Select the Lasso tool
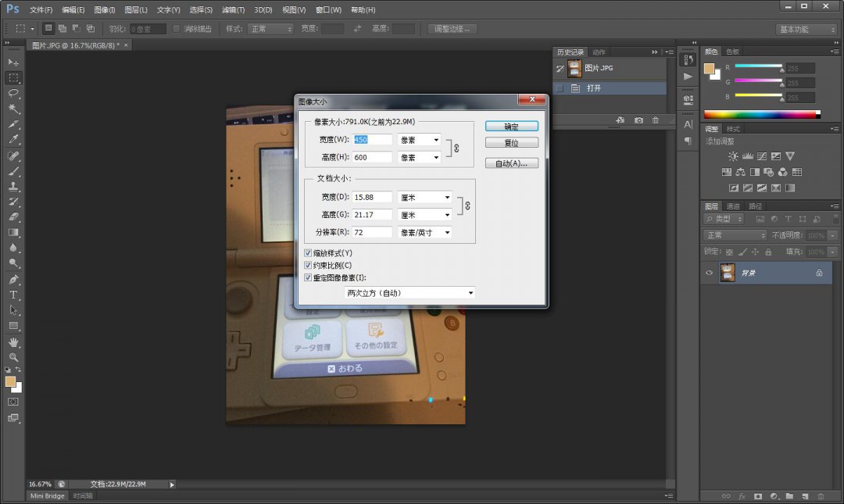Screen dimensions: 844x504 coord(13,93)
